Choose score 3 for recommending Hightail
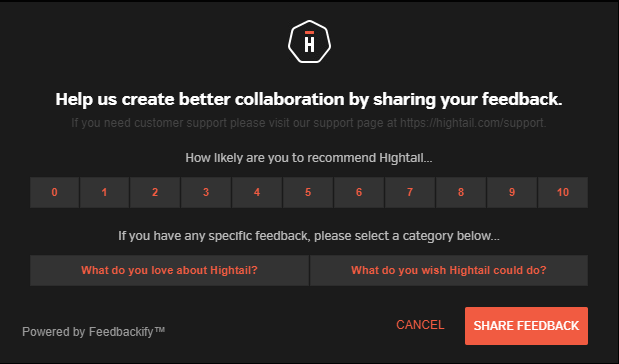The width and height of the screenshot is (619, 364). 206,192
